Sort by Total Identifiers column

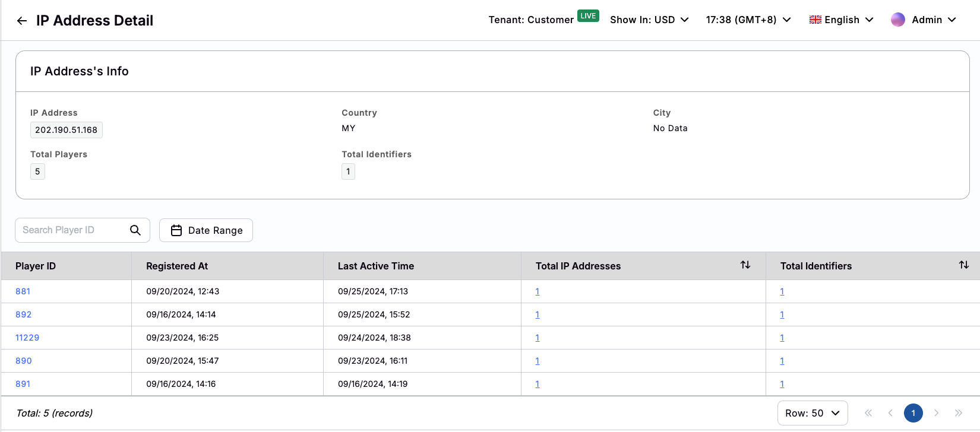click(963, 265)
